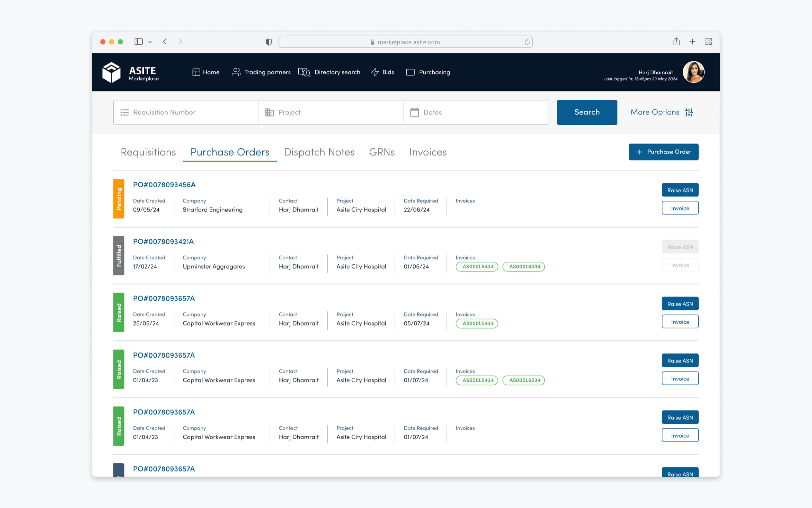Click Stratford Engineering company name
Viewport: 812px width, 508px height.
pyautogui.click(x=212, y=210)
